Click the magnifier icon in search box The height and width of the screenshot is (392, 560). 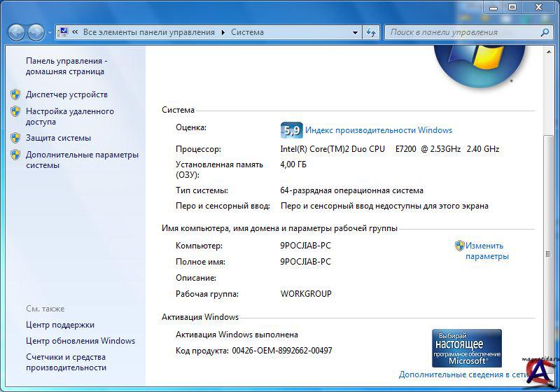click(545, 32)
